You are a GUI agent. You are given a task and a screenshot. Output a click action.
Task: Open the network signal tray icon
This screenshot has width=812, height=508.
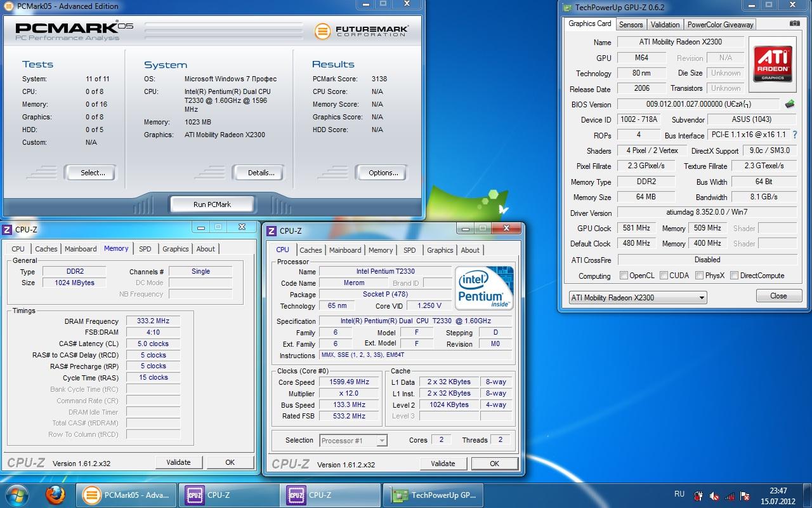pyautogui.click(x=730, y=496)
